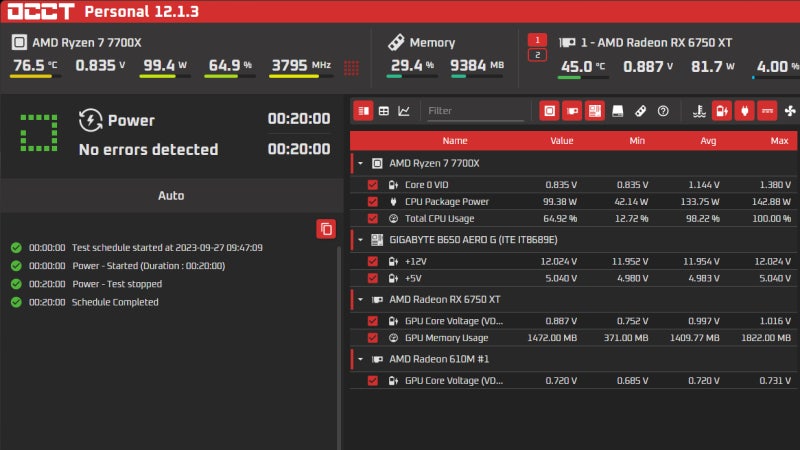This screenshot has width=800, height=450.
Task: Uncheck the CPU Package Power checkbox
Action: 373,202
